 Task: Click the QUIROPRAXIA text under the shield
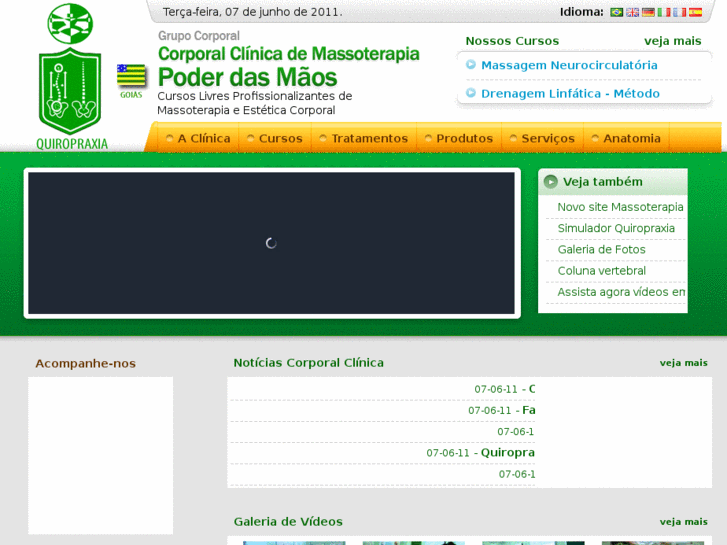point(72,144)
